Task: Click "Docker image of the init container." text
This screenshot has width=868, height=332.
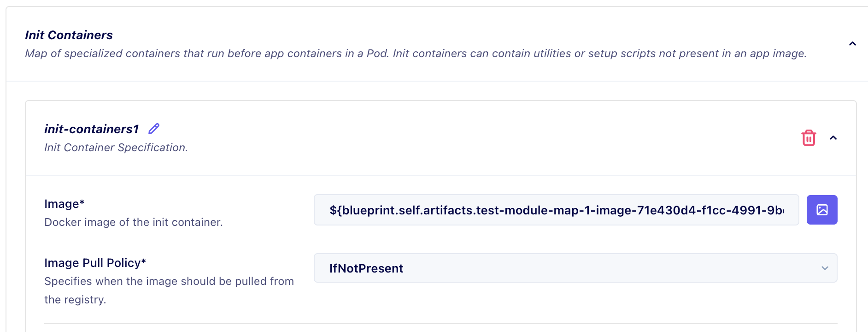Action: [134, 222]
